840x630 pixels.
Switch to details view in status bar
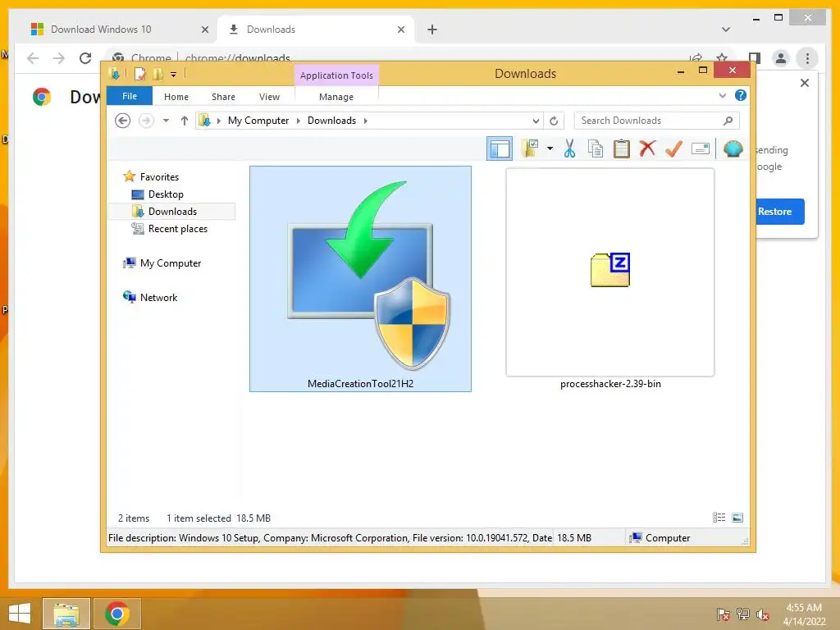coord(719,518)
